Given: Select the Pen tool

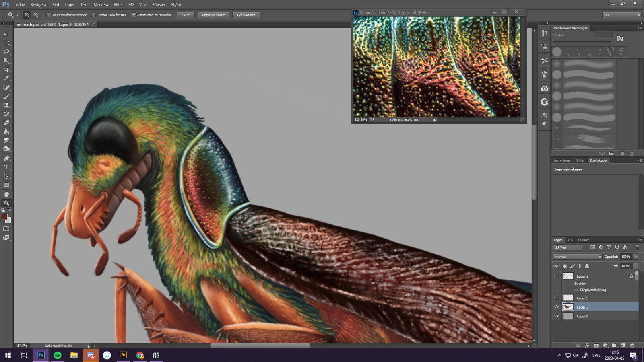Looking at the screenshot, I should 6,158.
